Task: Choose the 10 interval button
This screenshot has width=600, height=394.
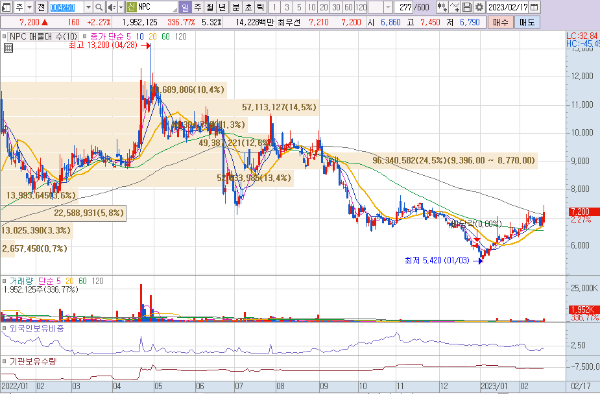Action: point(311,7)
